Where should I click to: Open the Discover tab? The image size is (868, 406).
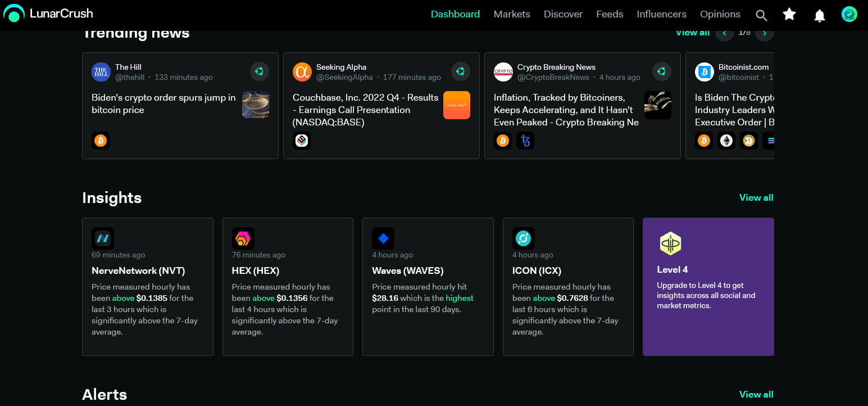[563, 15]
